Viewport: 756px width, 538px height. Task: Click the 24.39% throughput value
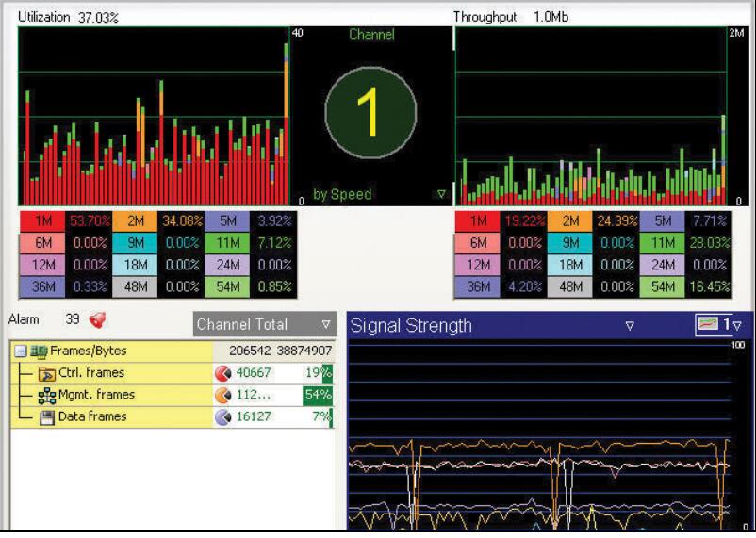coord(617,221)
